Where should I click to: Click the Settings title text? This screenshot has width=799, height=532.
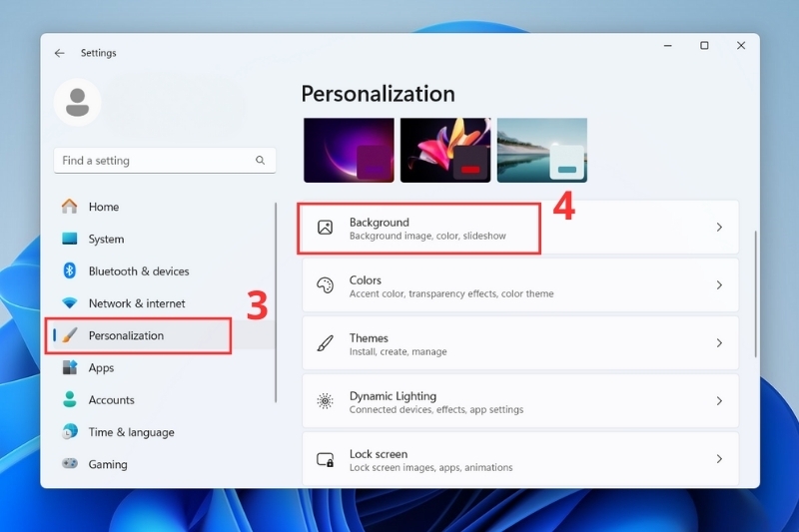[x=98, y=53]
